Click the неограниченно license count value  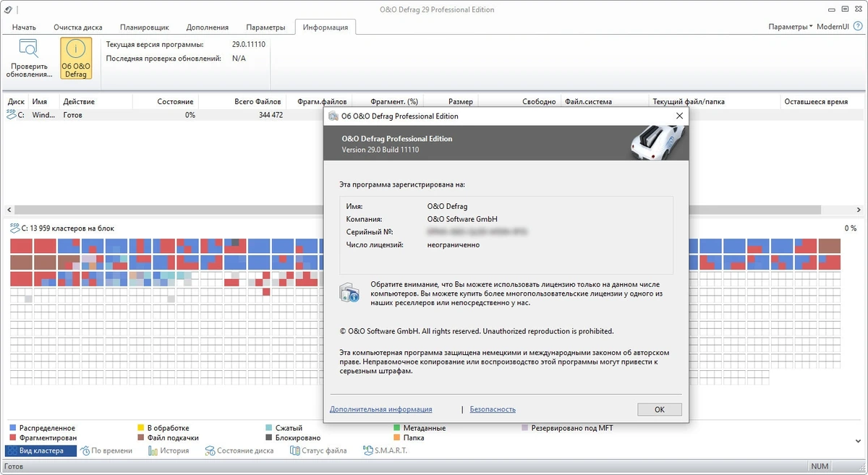coord(454,245)
